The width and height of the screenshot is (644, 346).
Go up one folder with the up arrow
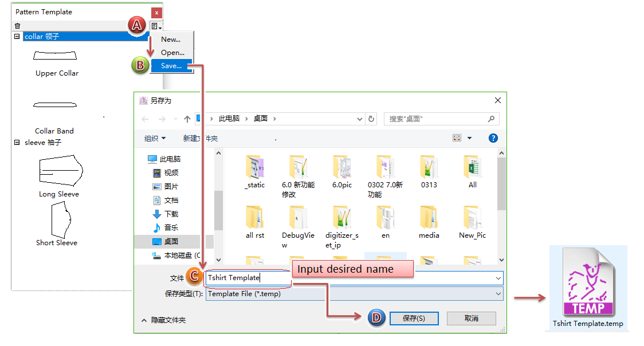(187, 119)
